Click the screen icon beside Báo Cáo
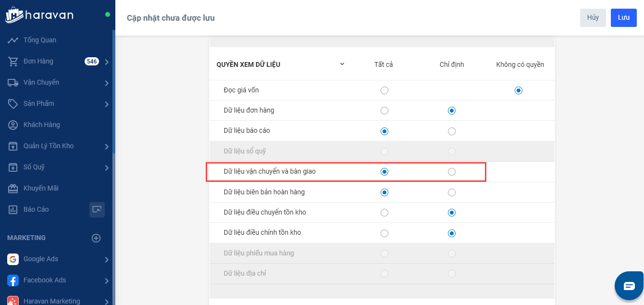The width and height of the screenshot is (644, 305). pyautogui.click(x=97, y=209)
